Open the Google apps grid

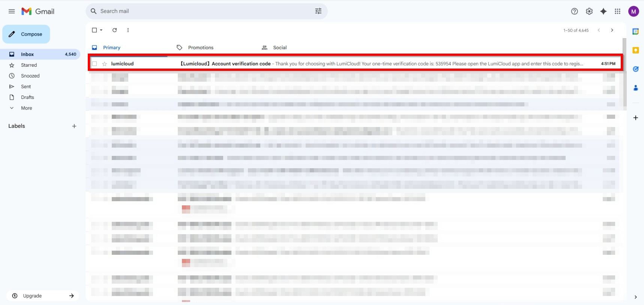[x=617, y=11]
